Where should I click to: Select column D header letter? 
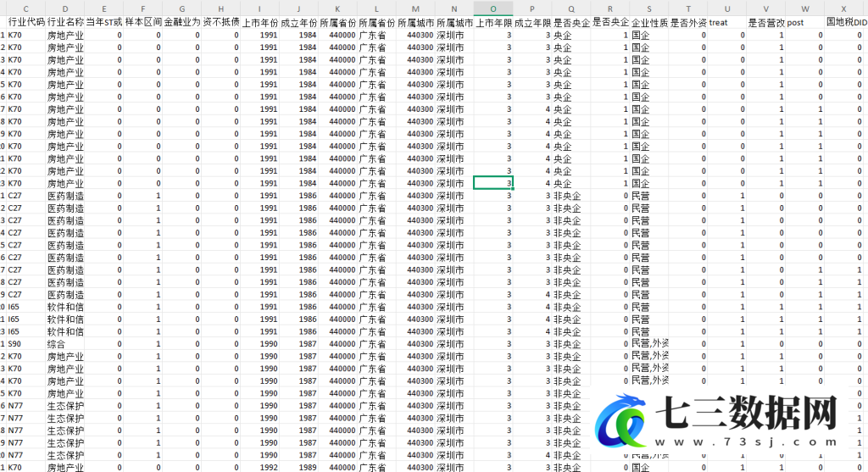click(65, 8)
